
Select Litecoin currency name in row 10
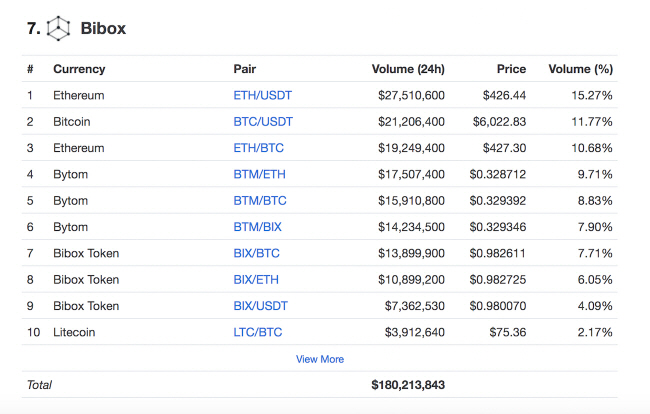pyautogui.click(x=74, y=332)
